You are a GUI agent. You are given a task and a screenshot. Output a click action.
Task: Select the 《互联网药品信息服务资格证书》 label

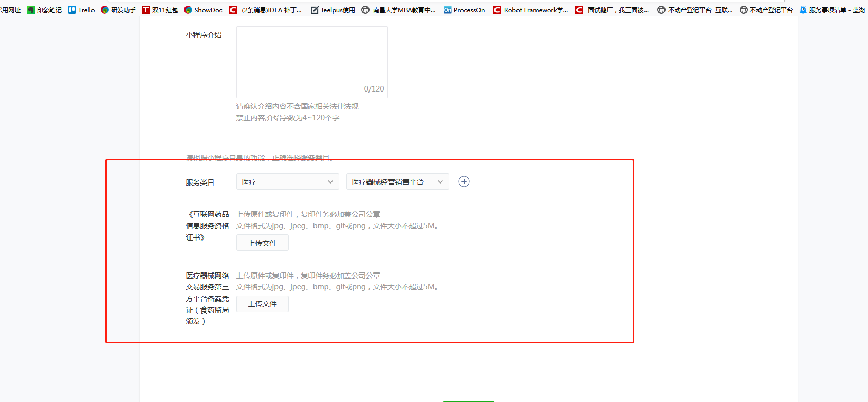pos(208,226)
